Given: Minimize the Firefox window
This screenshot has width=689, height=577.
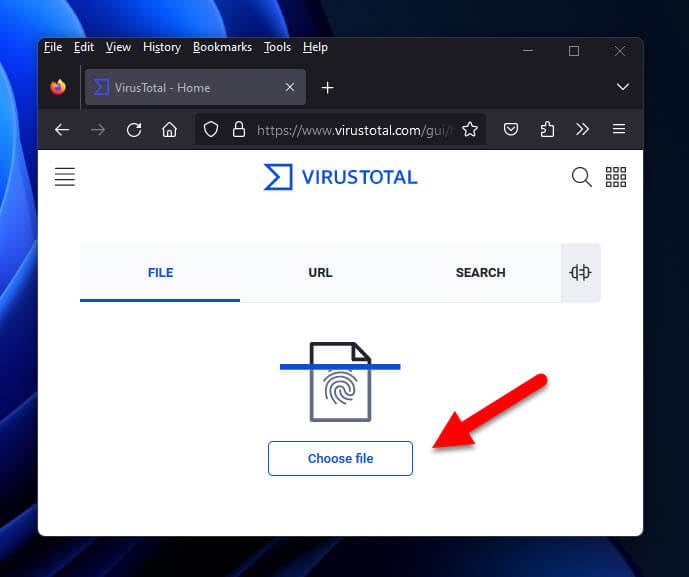Looking at the screenshot, I should click(528, 51).
